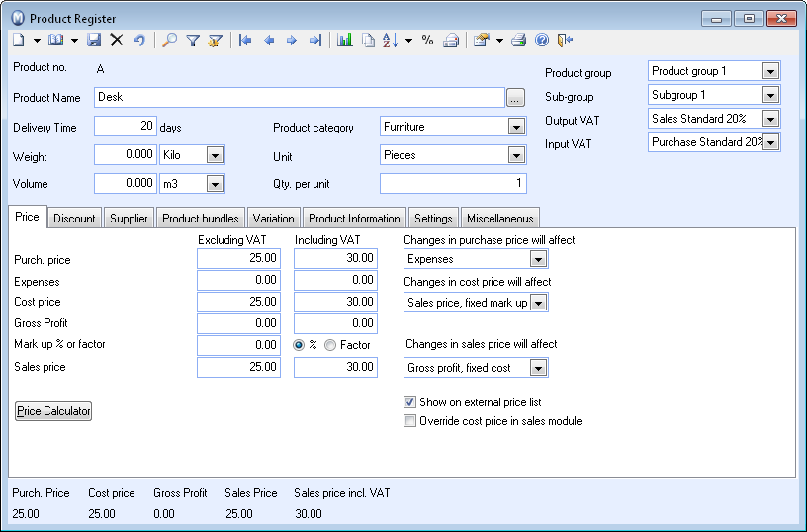Go to the first product record
Screen dimensions: 807x532
pos(245,41)
